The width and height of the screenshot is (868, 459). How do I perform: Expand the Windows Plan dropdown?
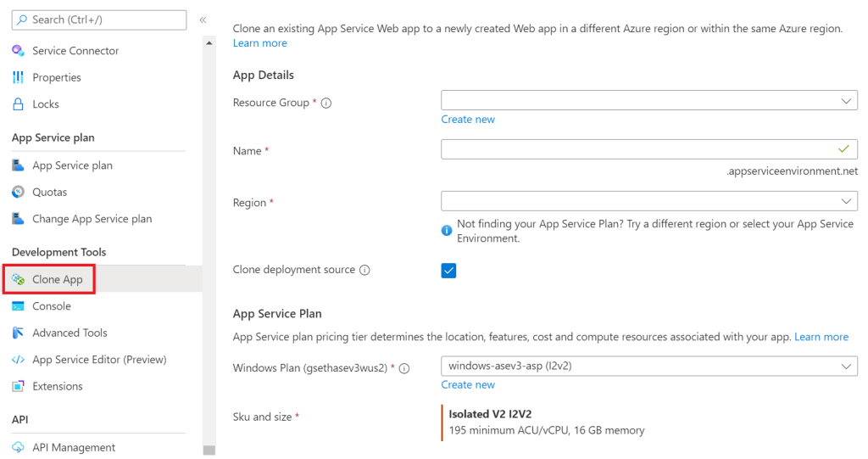[648, 366]
